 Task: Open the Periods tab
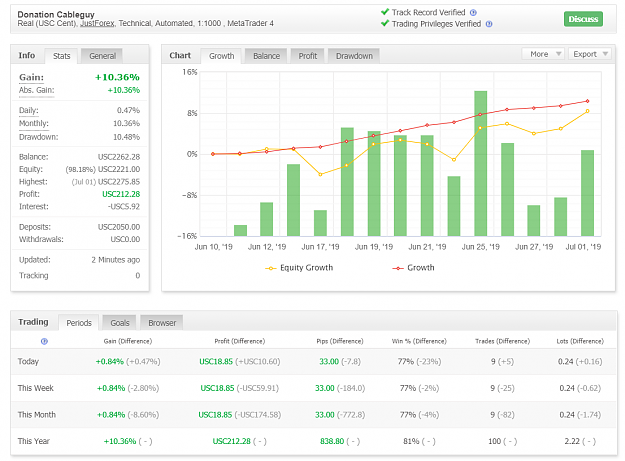[79, 323]
